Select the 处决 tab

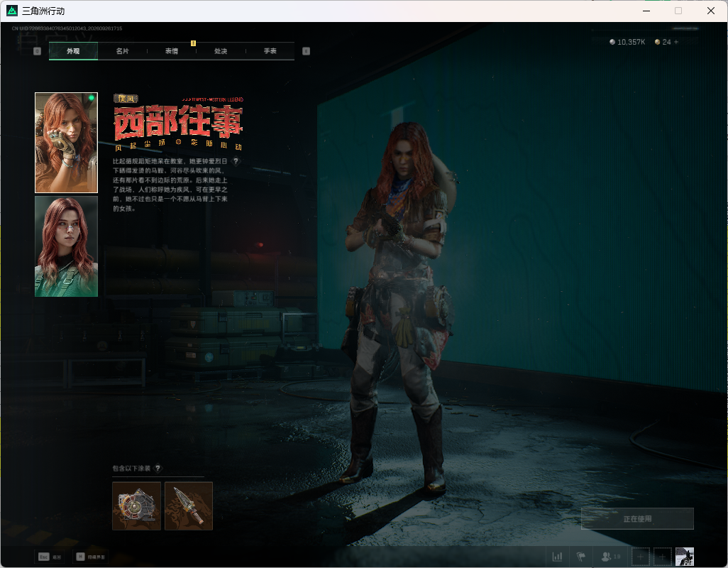pyautogui.click(x=221, y=51)
